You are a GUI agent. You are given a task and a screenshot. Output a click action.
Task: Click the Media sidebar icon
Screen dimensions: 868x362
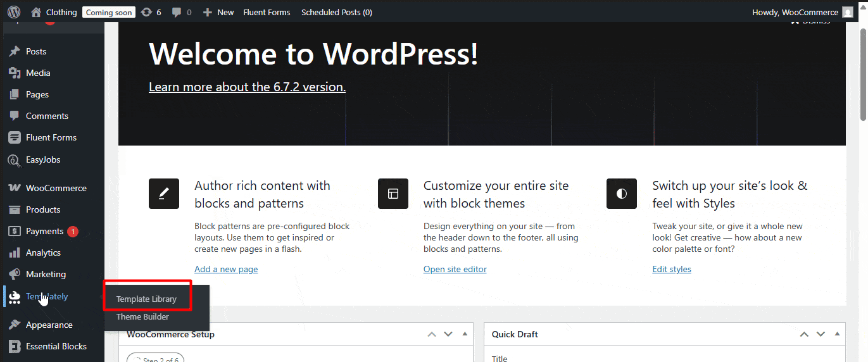15,73
